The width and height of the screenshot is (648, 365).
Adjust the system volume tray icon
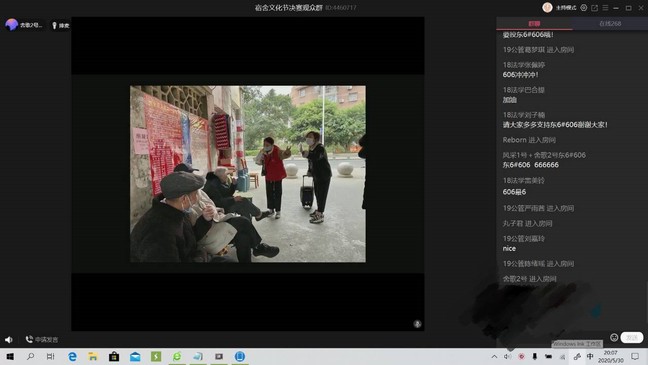507,356
